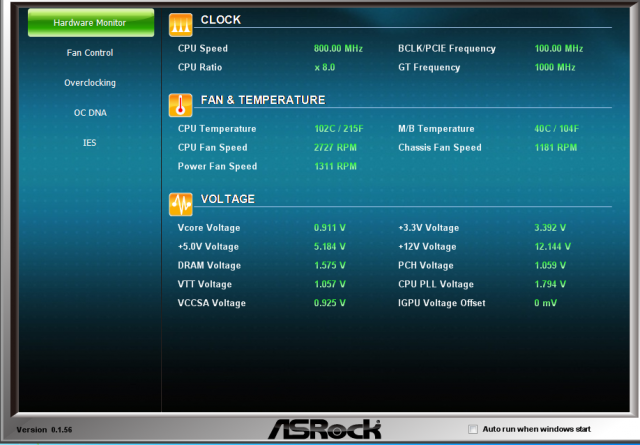Click the Clock section icon
640x445 pixels.
click(x=180, y=25)
